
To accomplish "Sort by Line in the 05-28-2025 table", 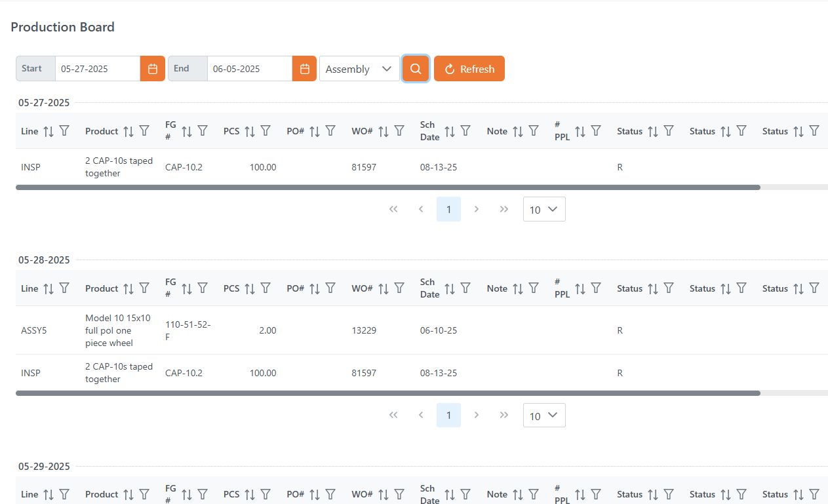I will click(49, 288).
